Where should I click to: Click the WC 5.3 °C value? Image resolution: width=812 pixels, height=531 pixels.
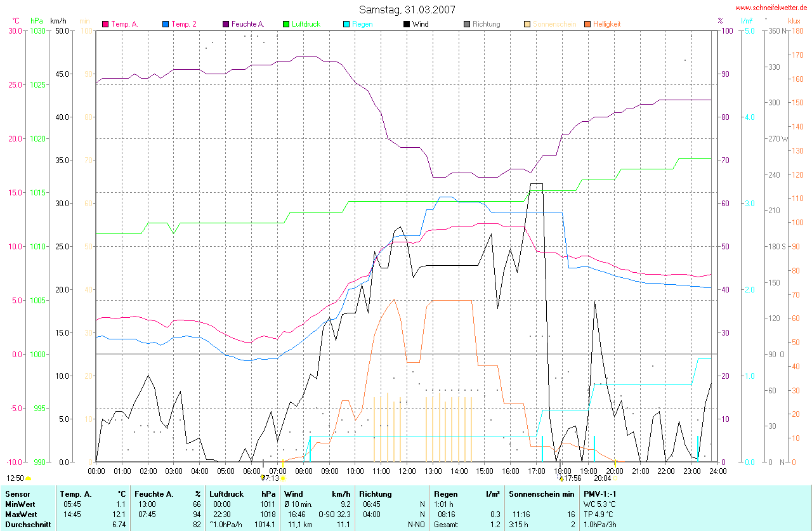tap(599, 504)
